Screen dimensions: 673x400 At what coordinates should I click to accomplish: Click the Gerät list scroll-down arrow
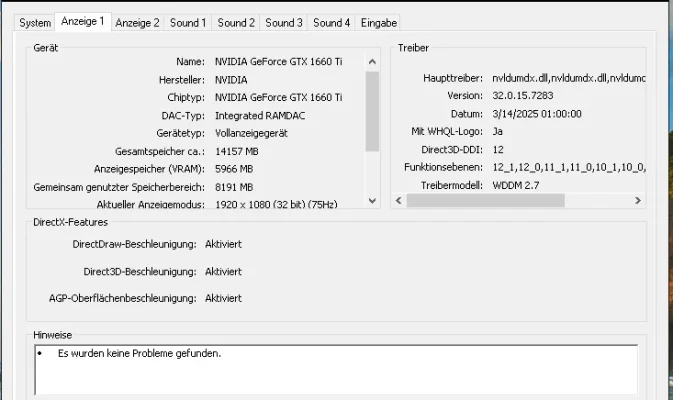coord(372,200)
